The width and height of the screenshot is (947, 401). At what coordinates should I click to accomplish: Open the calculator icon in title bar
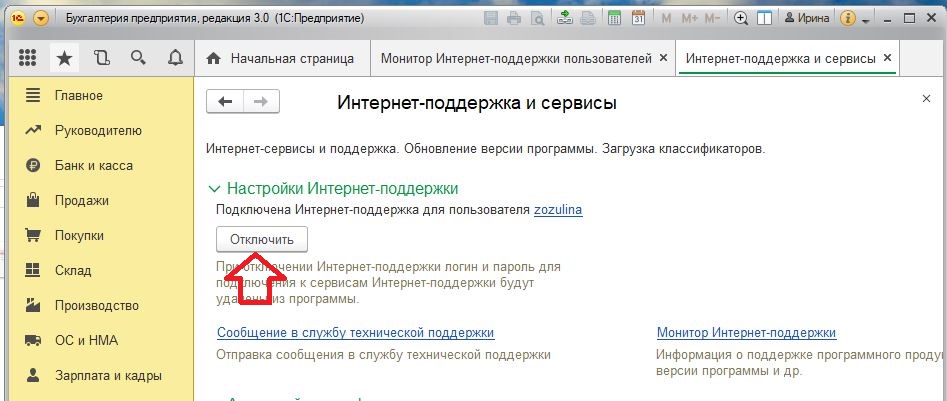[614, 18]
